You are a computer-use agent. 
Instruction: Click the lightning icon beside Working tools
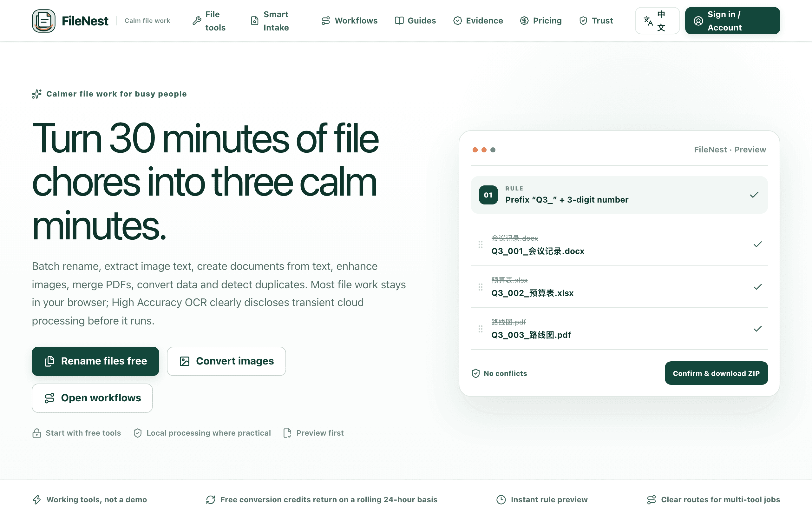point(36,500)
